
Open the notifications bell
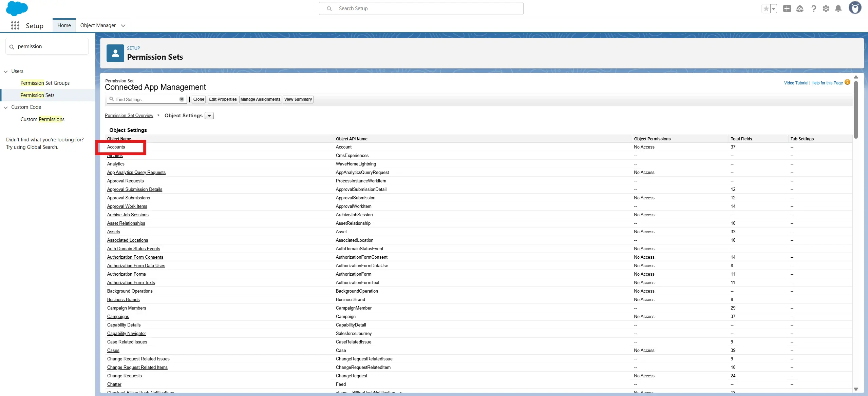tap(838, 9)
